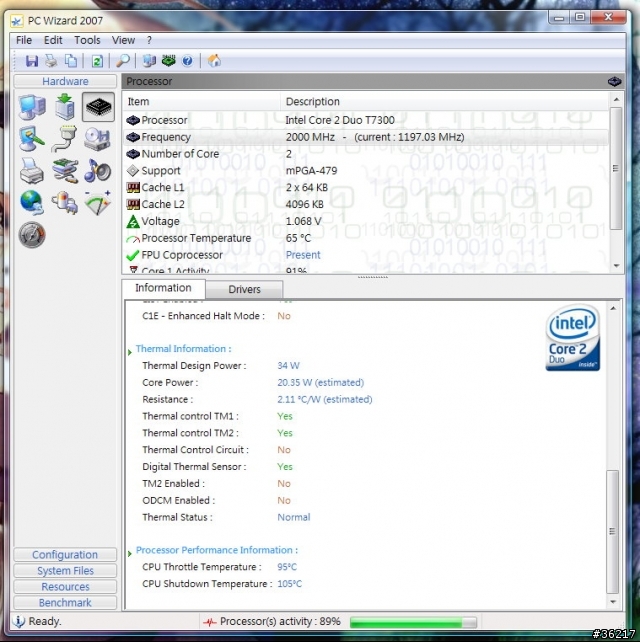Click the Hardware category button
Image resolution: width=640 pixels, height=642 pixels.
click(65, 81)
